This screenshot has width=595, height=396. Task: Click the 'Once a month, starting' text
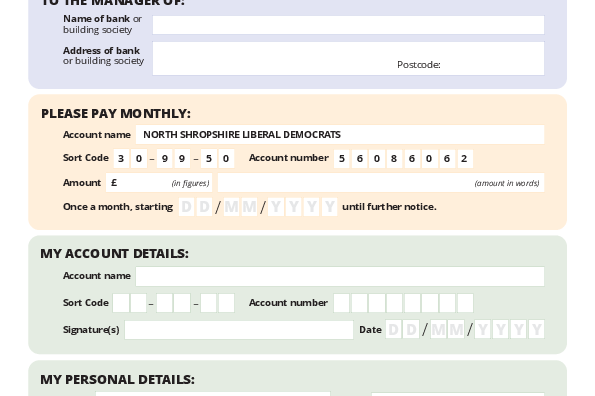click(x=118, y=207)
